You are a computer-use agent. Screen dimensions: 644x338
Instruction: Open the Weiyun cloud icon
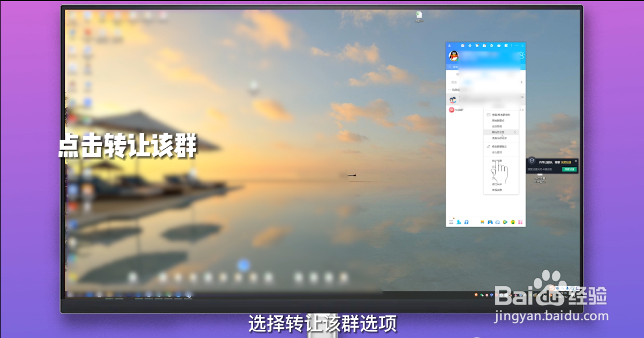click(x=497, y=222)
